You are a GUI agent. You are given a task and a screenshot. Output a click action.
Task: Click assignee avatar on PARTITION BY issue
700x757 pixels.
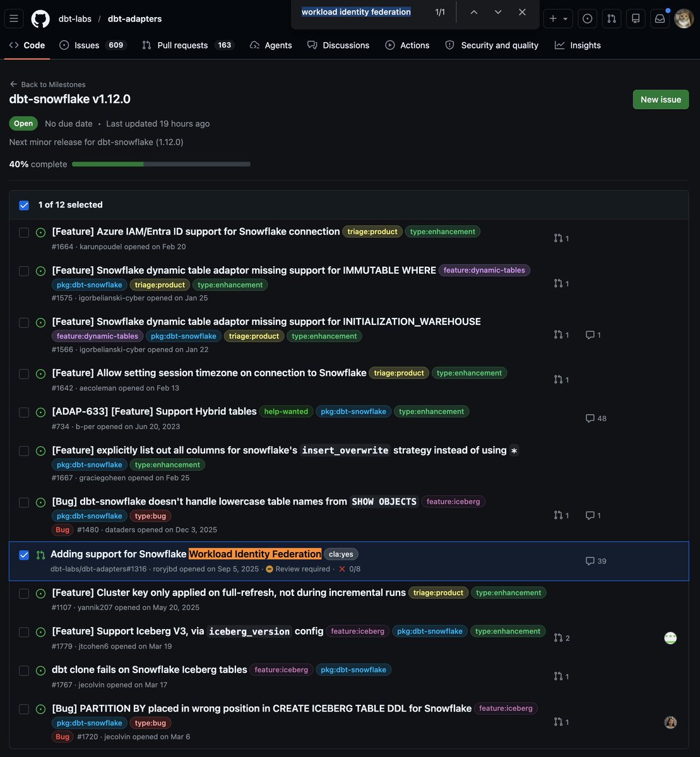tap(670, 722)
